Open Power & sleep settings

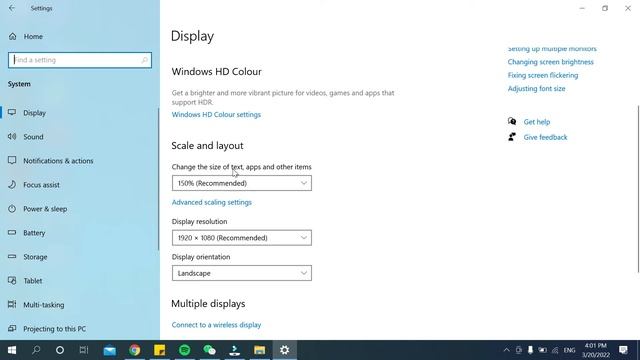coord(45,209)
